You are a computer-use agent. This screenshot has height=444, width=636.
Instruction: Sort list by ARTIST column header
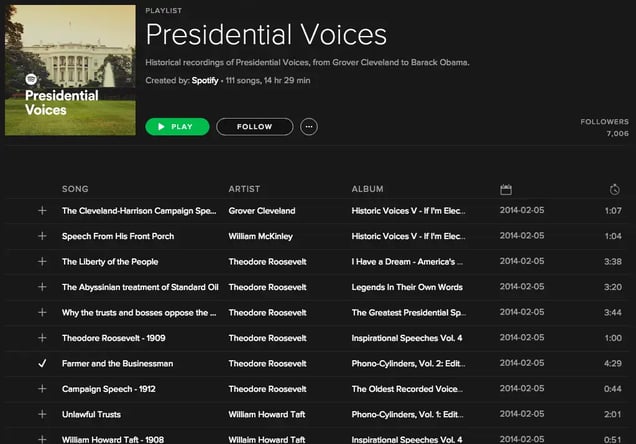coord(244,189)
